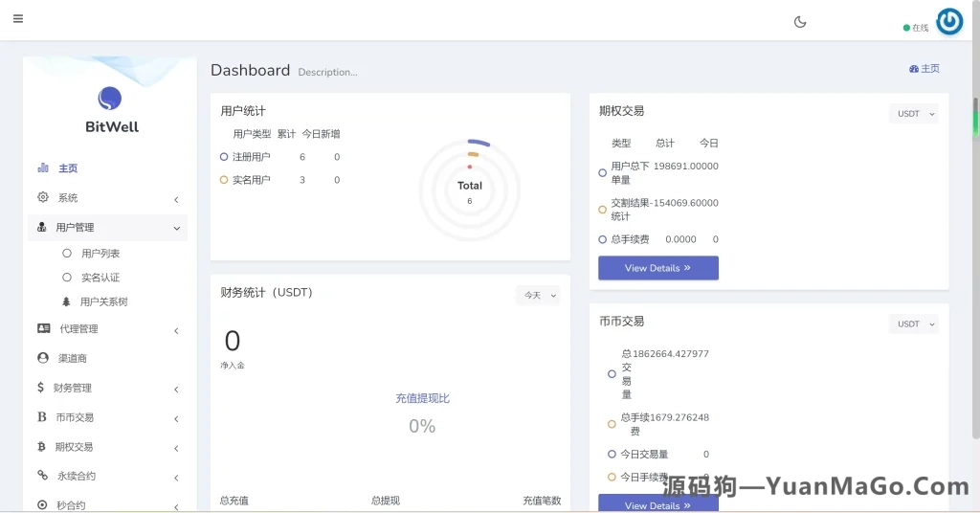Expand the 财务管理 menu chevron
The image size is (980, 513).
pyautogui.click(x=176, y=390)
